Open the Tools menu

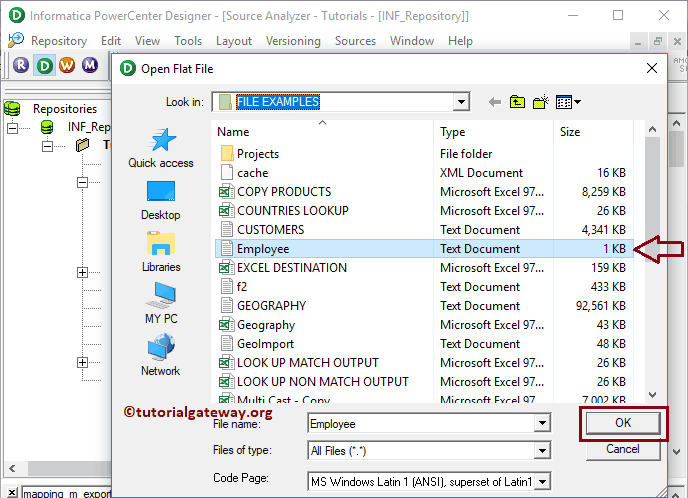(188, 41)
